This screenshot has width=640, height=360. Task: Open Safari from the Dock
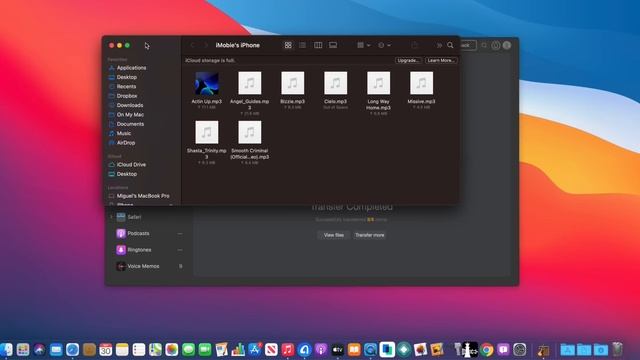(73, 349)
